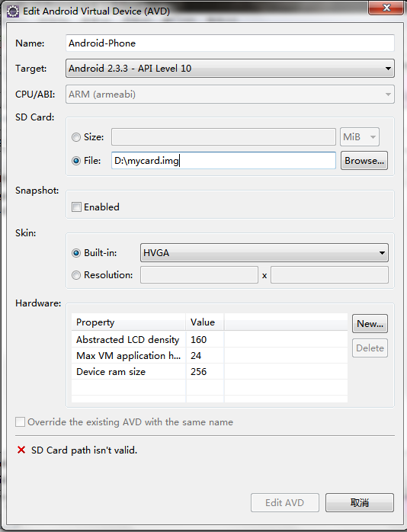
Task: Select the SD Card File radio button
Action: 76,161
